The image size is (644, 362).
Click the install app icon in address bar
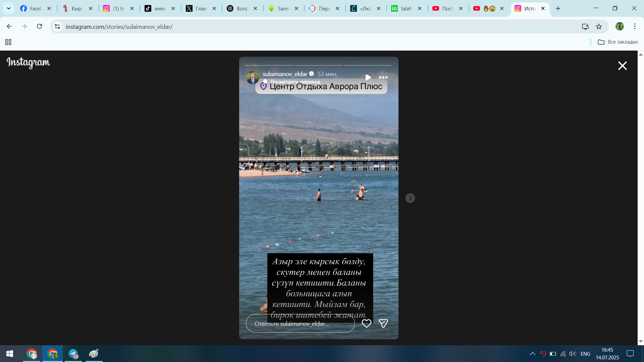click(x=585, y=26)
